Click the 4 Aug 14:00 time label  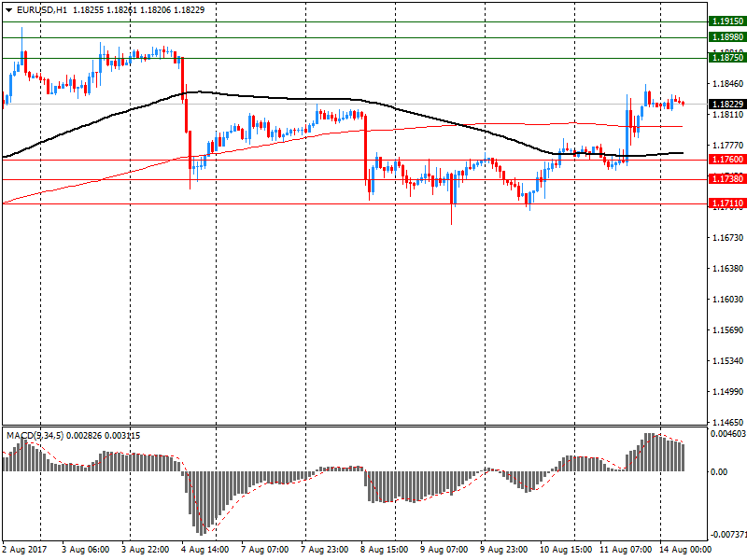click(x=204, y=550)
